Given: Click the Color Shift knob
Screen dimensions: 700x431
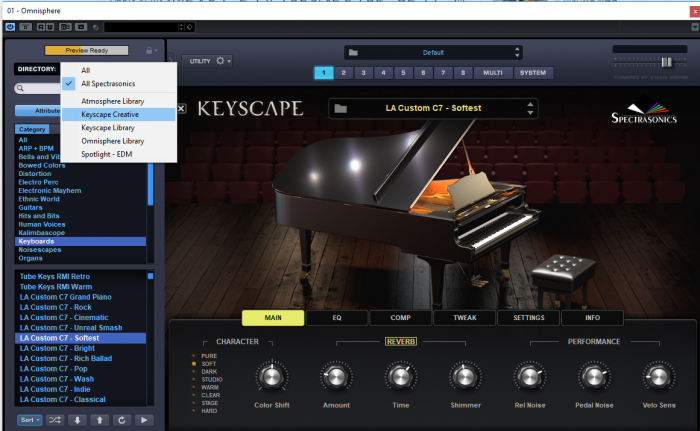Looking at the screenshot, I should pos(272,377).
